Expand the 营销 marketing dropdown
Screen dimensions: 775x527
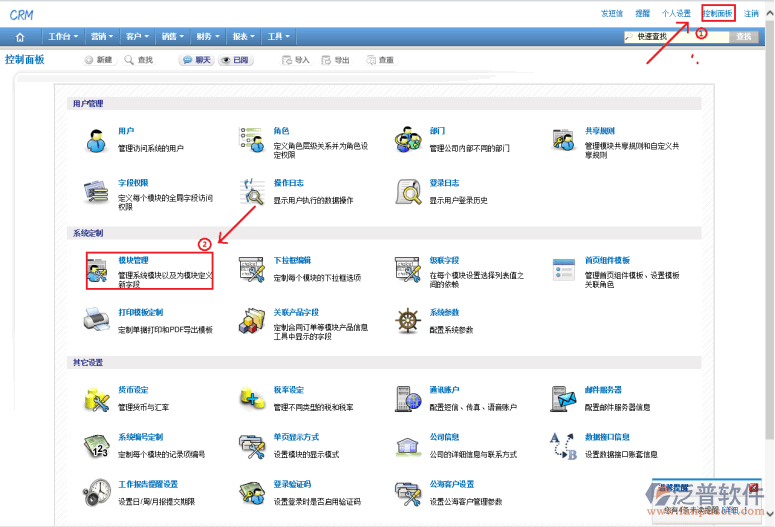pos(101,37)
